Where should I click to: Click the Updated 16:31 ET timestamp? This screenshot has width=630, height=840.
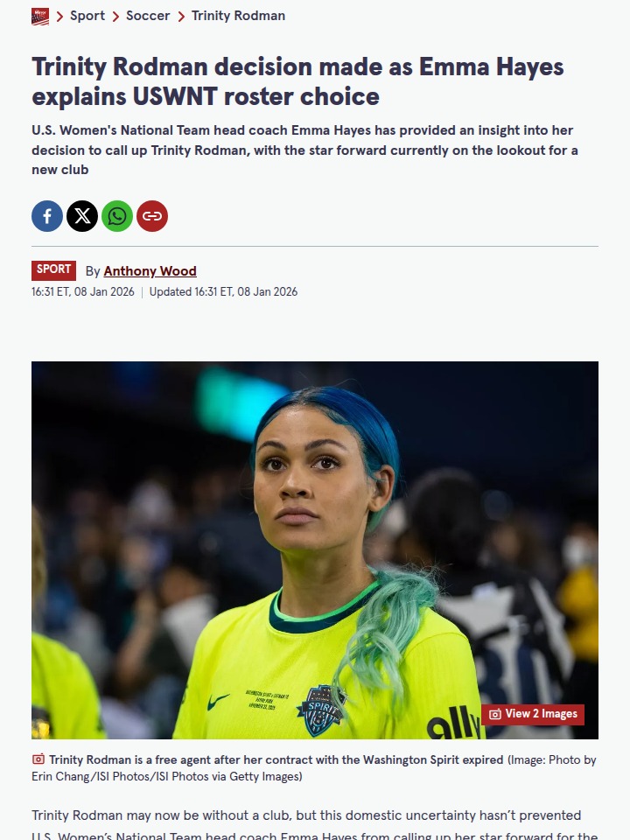(x=223, y=292)
